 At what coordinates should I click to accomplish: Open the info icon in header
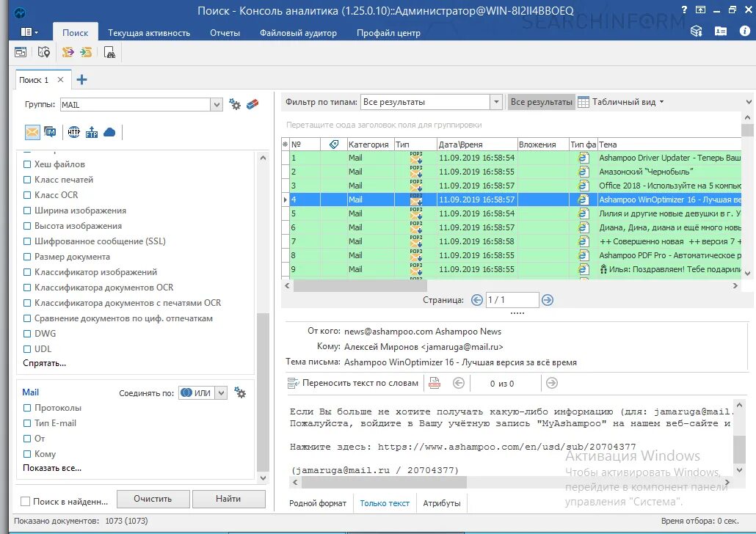click(745, 31)
